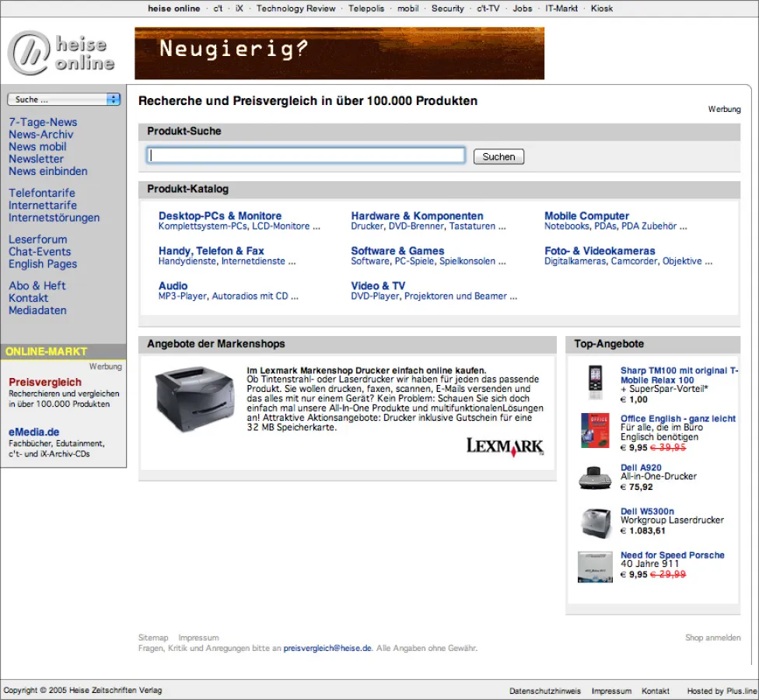Screen dimensions: 759x700
Task: Browse Foto- & Videokameras category
Action: pos(600,250)
